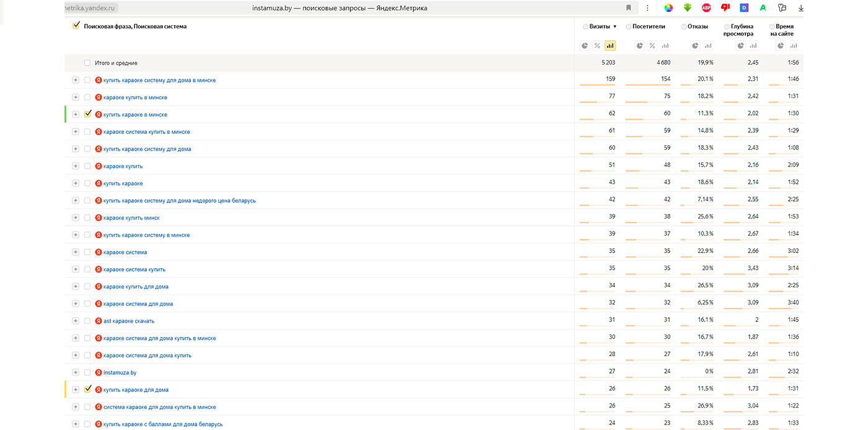Select the highlighted bar chart icon under Визиты
The image size is (868, 430).
point(610,45)
